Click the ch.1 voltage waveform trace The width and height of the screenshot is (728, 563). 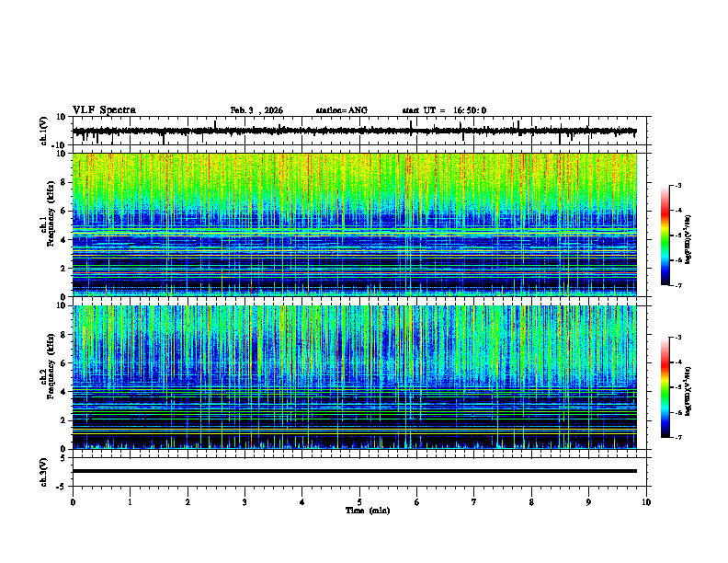pos(354,132)
